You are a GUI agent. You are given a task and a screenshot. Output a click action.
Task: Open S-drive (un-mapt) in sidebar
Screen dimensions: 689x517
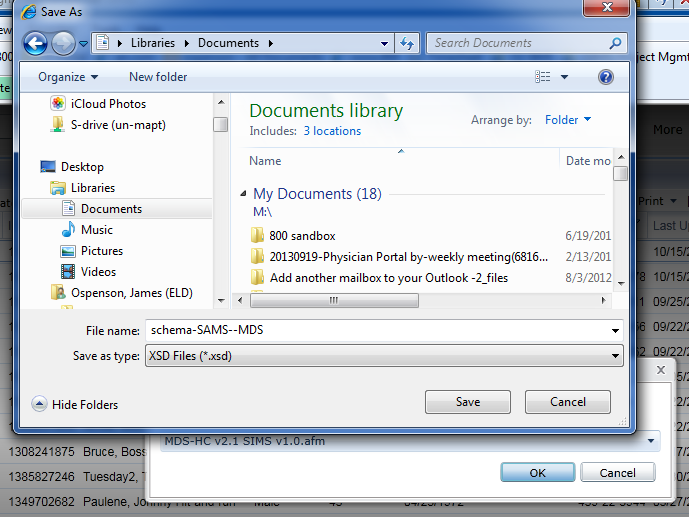(x=118, y=125)
